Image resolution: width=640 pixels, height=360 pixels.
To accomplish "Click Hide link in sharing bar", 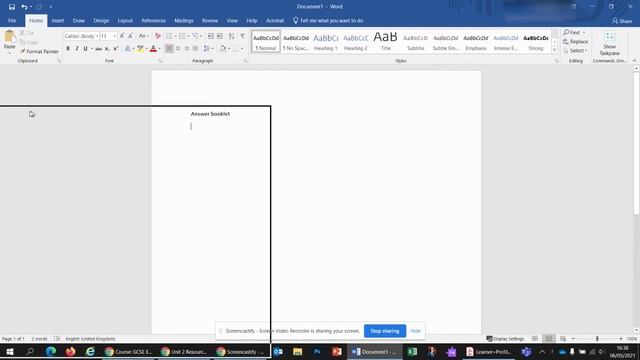I will click(x=415, y=331).
